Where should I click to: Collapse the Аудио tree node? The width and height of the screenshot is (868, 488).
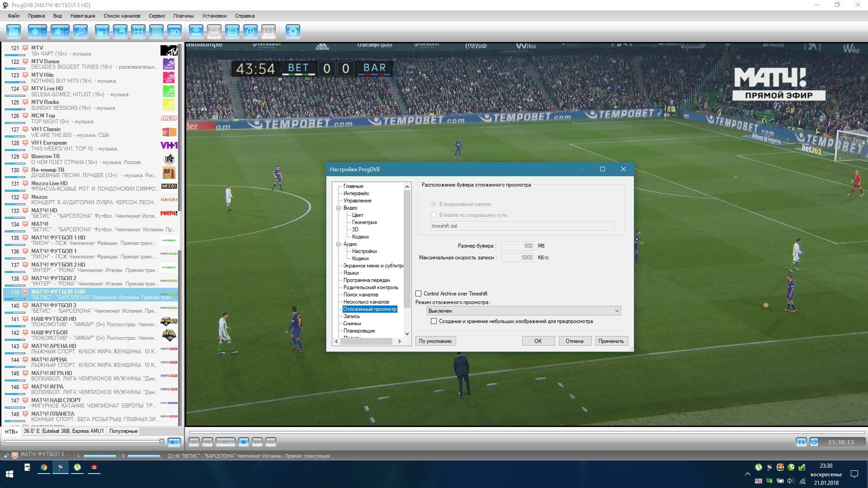[338, 244]
